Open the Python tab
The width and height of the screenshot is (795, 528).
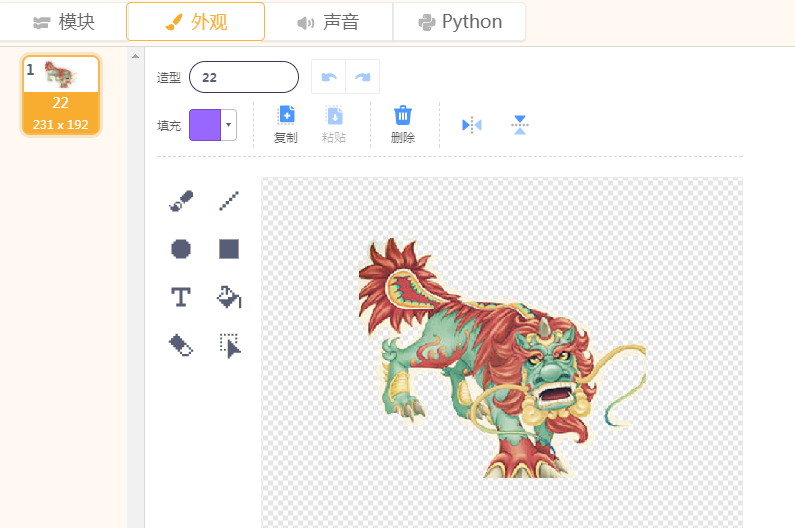459,22
